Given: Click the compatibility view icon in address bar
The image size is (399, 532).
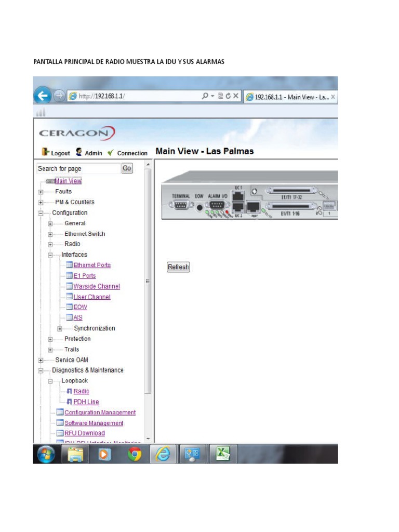Looking at the screenshot, I should 220,96.
